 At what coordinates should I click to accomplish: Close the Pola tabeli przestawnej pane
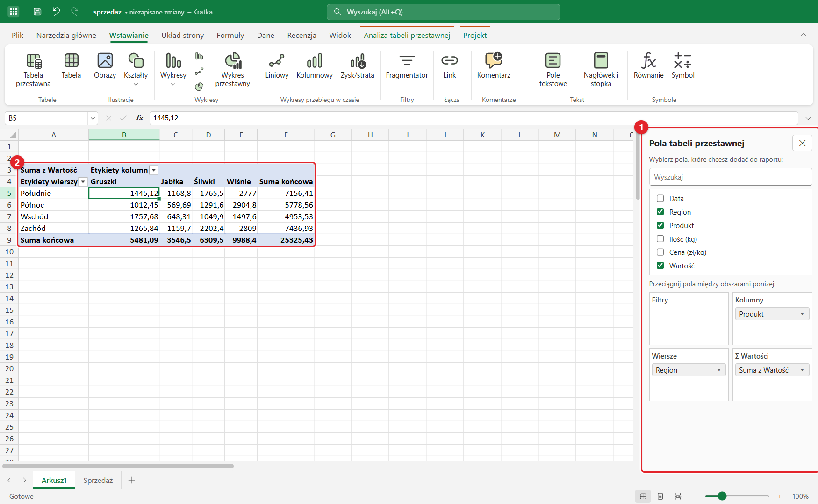coord(802,143)
